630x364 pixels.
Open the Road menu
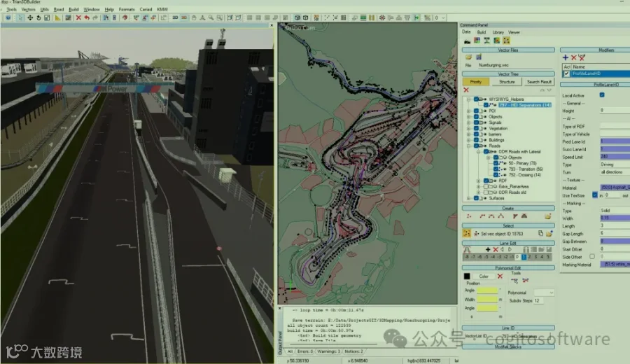(x=59, y=9)
